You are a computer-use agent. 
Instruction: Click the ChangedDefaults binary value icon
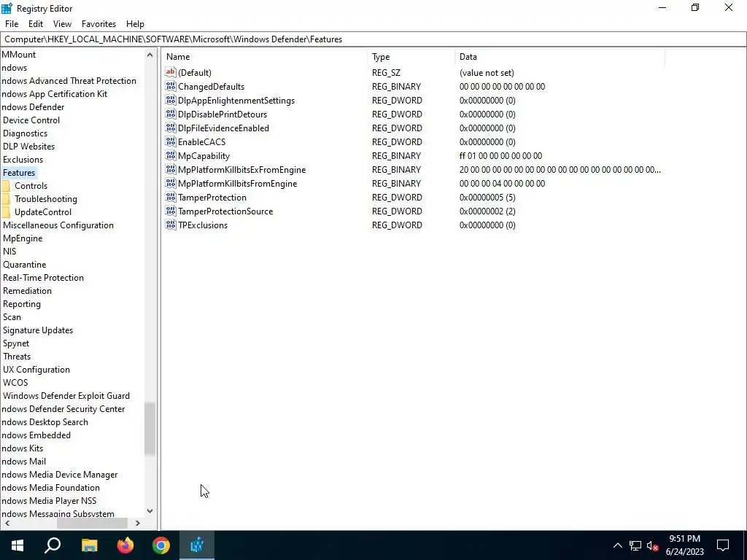point(171,86)
